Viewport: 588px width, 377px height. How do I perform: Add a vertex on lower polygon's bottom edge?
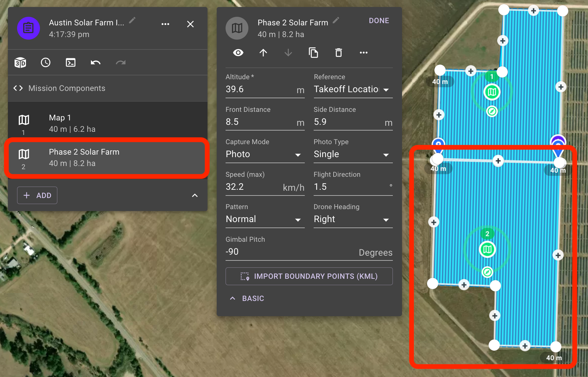(x=525, y=346)
